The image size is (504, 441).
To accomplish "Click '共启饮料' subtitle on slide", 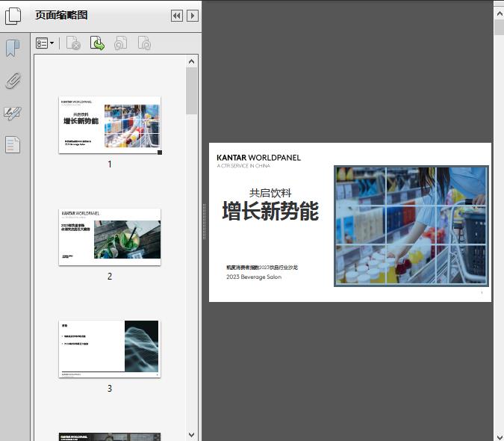I will coord(270,193).
